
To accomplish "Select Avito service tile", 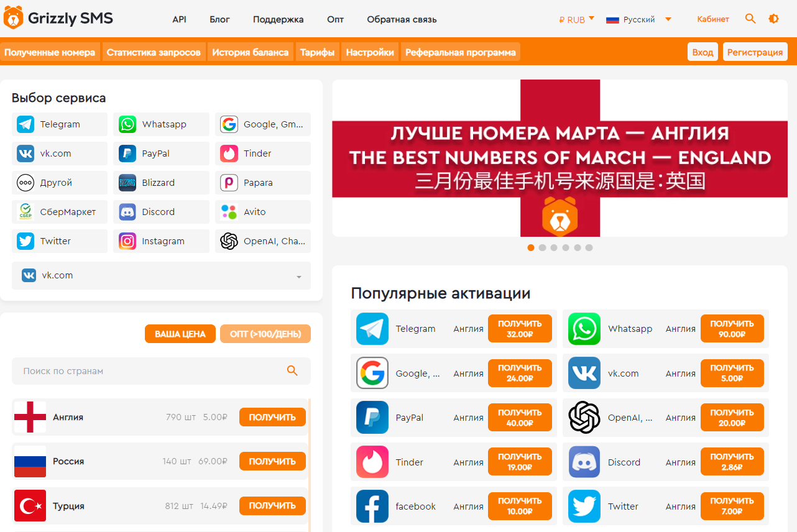I will (x=263, y=212).
